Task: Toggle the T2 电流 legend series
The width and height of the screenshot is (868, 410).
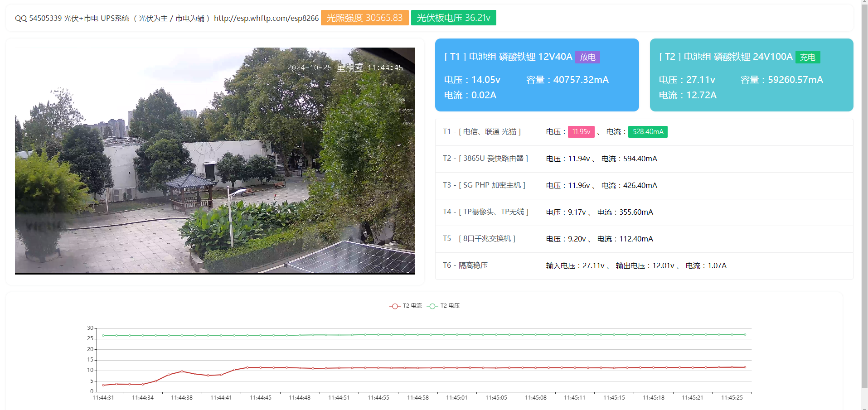Action: pos(406,306)
